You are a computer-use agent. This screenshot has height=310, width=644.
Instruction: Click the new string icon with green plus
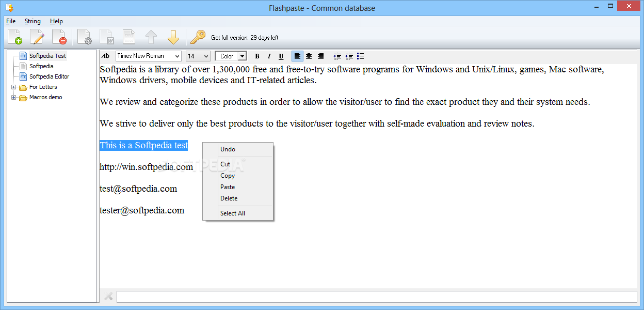(15, 37)
